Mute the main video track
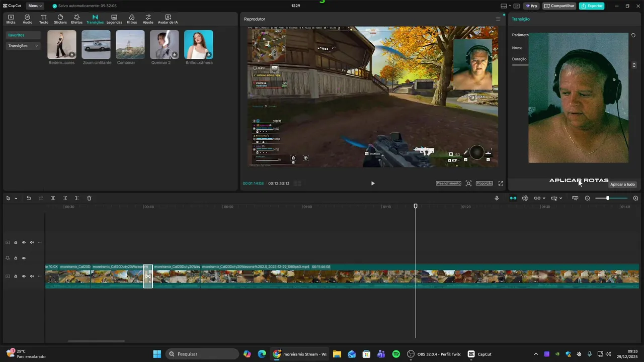The width and height of the screenshot is (644, 362). click(32, 277)
